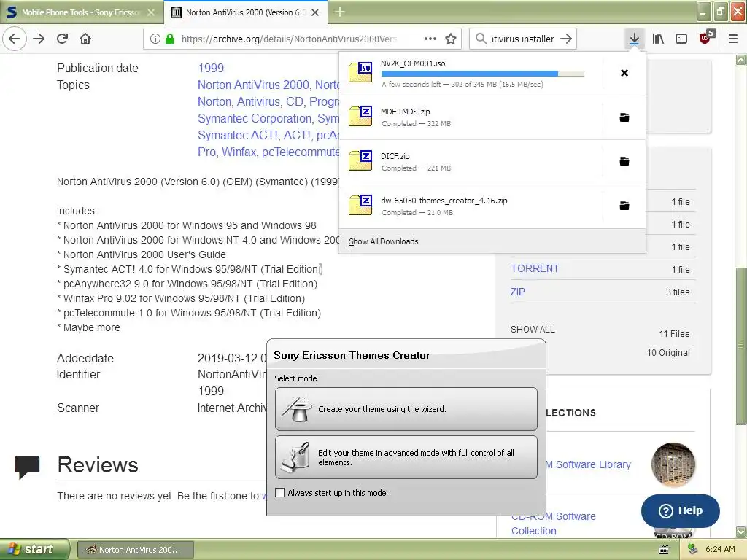This screenshot has width=747, height=560.
Task: Click the scrollbar down arrow
Action: (740, 532)
